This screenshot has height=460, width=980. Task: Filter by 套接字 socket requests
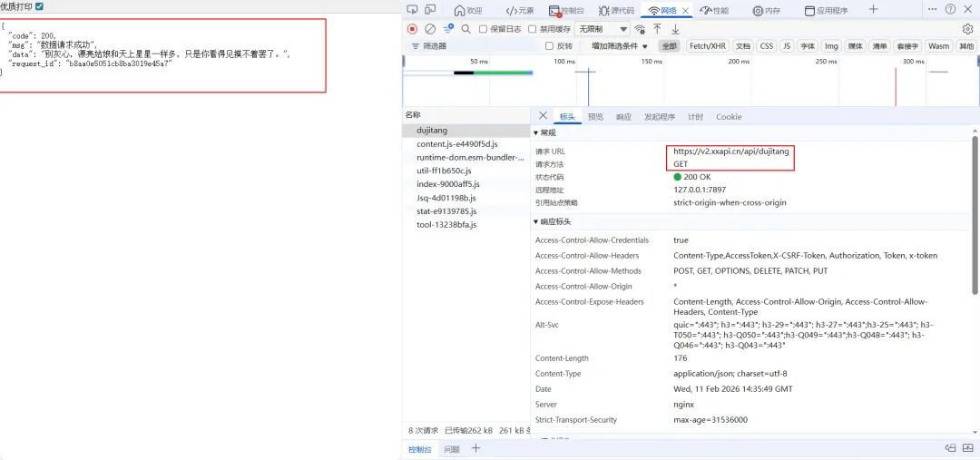(907, 46)
